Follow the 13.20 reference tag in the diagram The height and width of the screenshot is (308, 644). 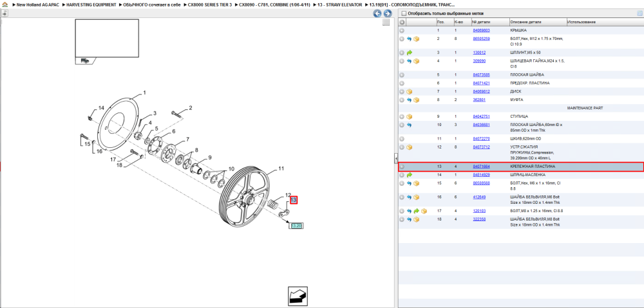296,226
